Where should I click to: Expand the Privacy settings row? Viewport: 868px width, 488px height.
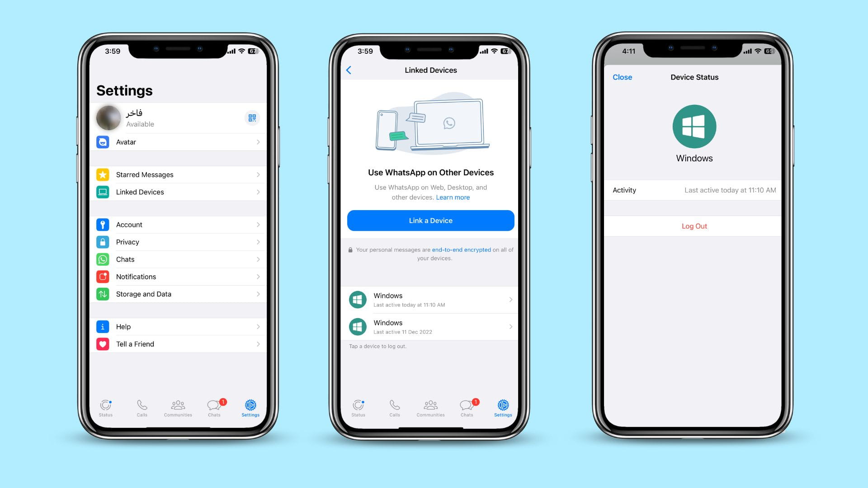(x=179, y=242)
